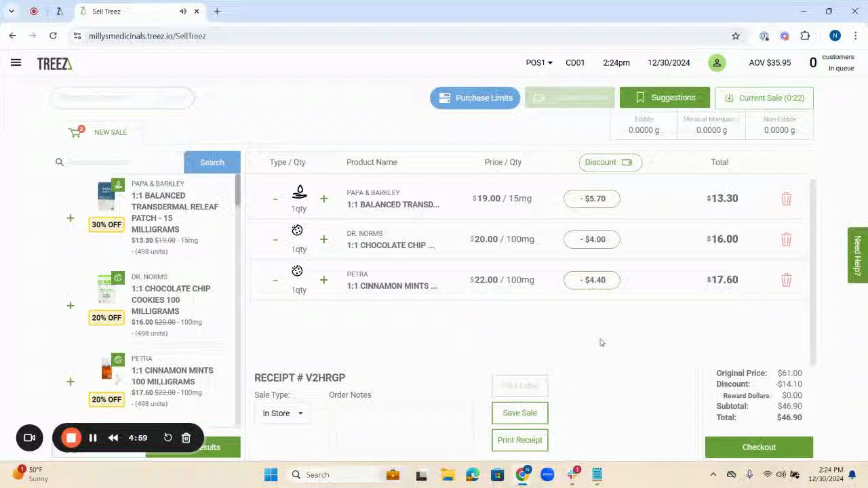Proceed to Checkout

[759, 447]
